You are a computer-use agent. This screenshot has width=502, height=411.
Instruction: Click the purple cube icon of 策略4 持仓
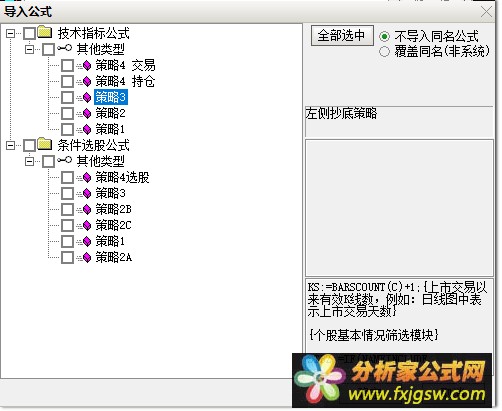[87, 81]
